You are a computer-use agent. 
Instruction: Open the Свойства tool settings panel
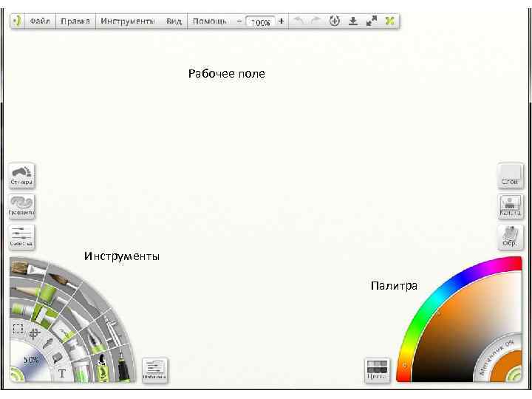(x=21, y=237)
